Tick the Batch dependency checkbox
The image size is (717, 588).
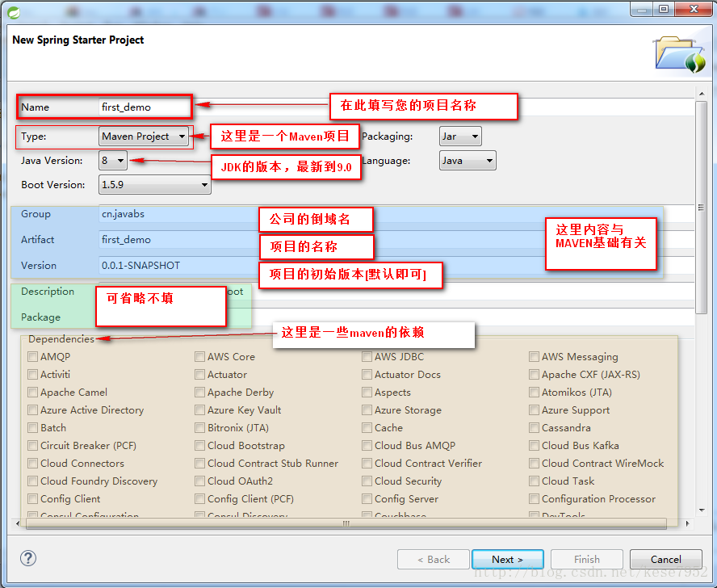click(32, 428)
